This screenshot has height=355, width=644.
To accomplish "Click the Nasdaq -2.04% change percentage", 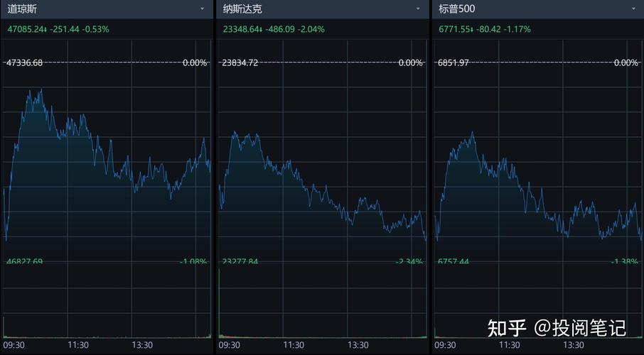I will click(311, 29).
